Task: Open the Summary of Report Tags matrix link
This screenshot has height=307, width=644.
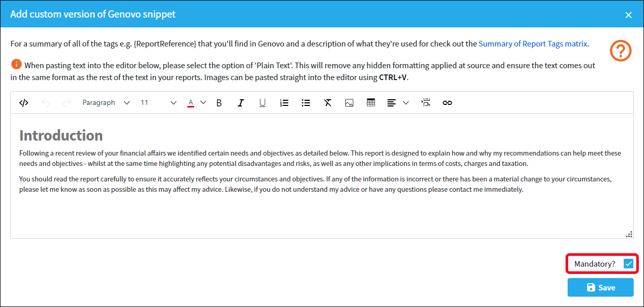Action: pos(533,44)
